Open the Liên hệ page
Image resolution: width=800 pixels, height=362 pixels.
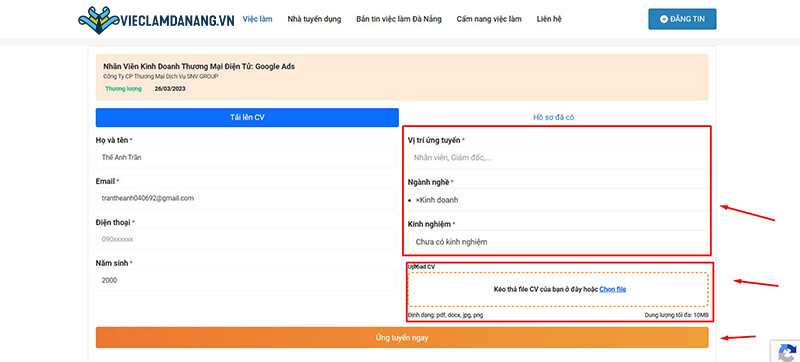(x=549, y=19)
